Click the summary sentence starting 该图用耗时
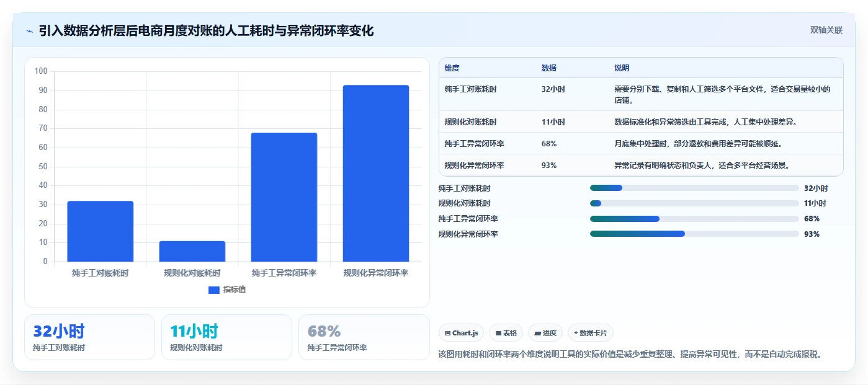Viewport: 868px width, 385px height. pyautogui.click(x=630, y=355)
